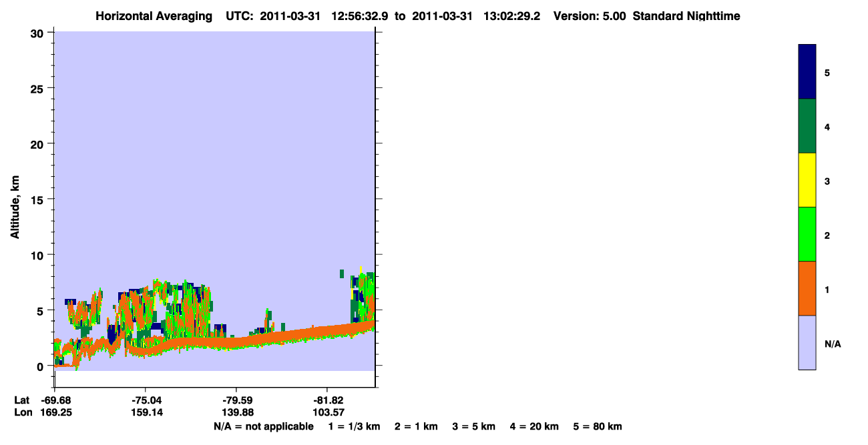Image resolution: width=868 pixels, height=445 pixels.
Task: Click the latitude value -75.04
Action: coord(146,400)
